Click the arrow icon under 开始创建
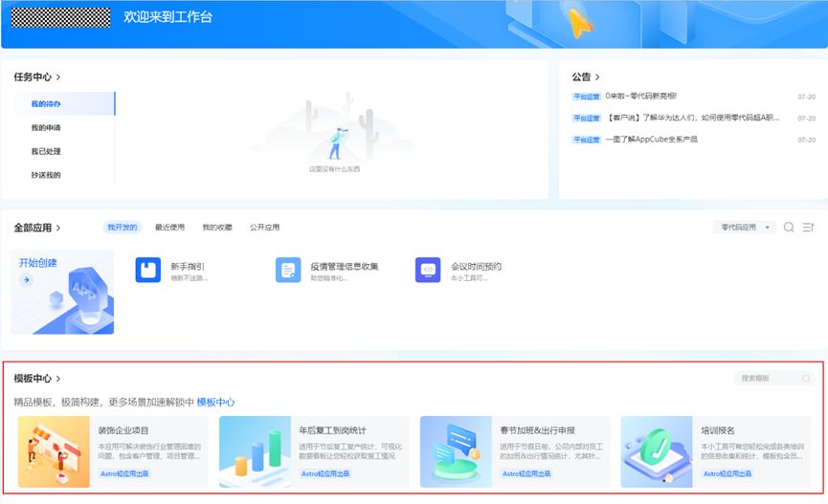 pos(26,279)
